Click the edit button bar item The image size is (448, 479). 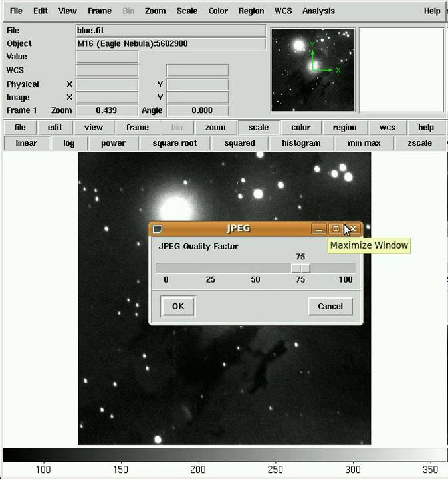click(55, 127)
